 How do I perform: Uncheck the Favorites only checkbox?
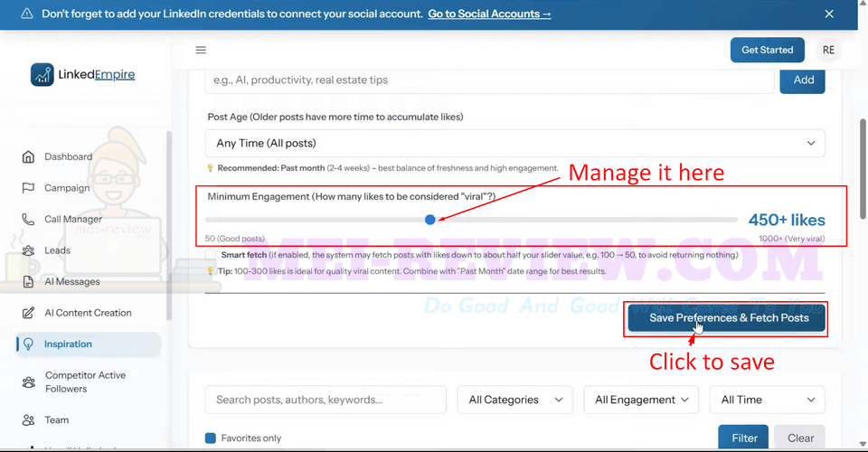[x=211, y=438]
